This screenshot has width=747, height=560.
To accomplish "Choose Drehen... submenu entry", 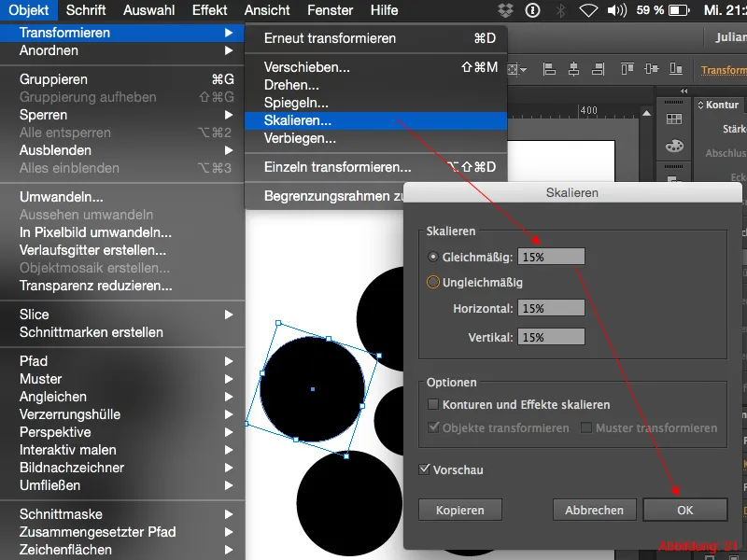I will tap(375, 85).
